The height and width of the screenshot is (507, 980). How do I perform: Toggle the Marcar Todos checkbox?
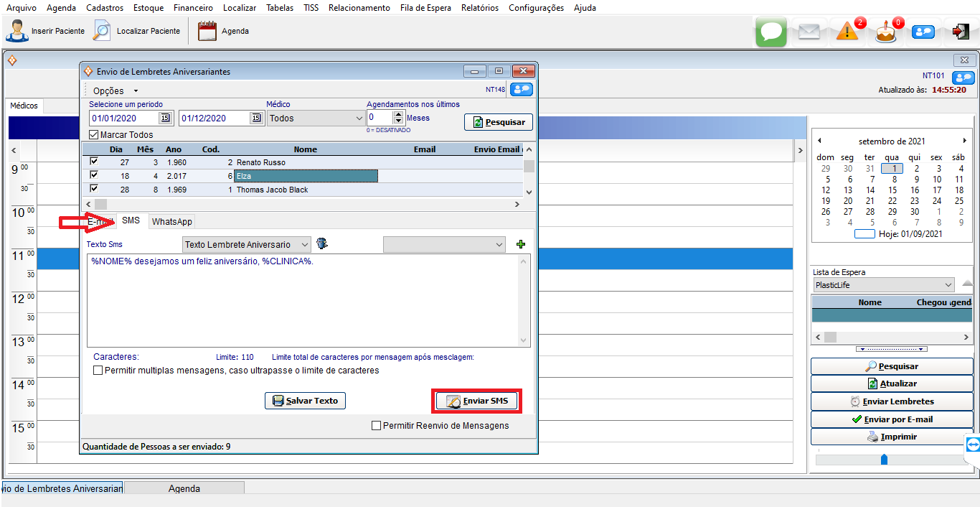94,135
